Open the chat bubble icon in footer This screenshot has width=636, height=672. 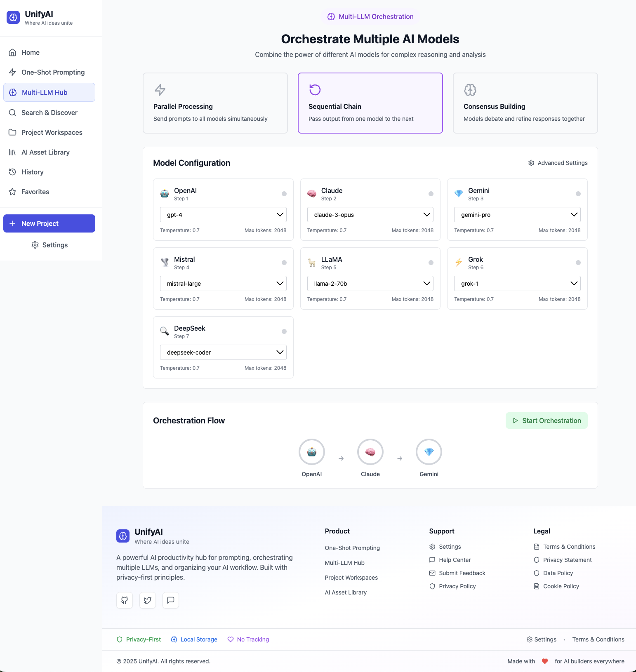click(x=171, y=600)
